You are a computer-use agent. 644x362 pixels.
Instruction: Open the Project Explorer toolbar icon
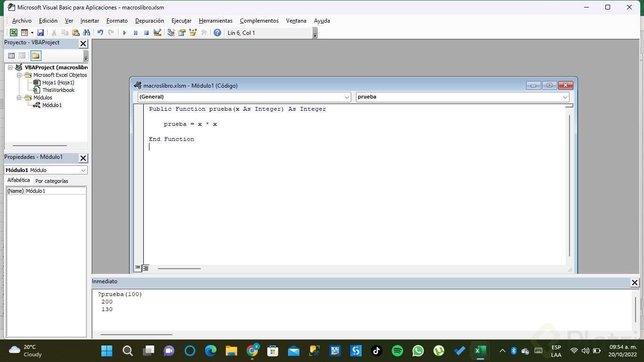(171, 33)
